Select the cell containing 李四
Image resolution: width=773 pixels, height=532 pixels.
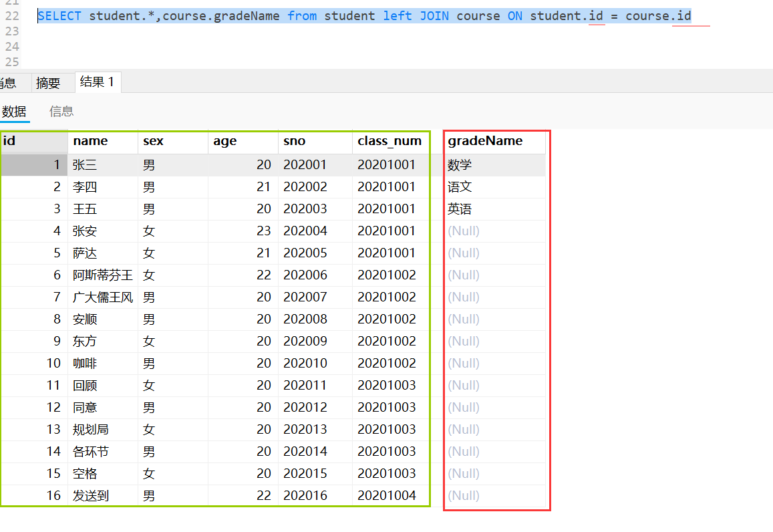point(102,187)
